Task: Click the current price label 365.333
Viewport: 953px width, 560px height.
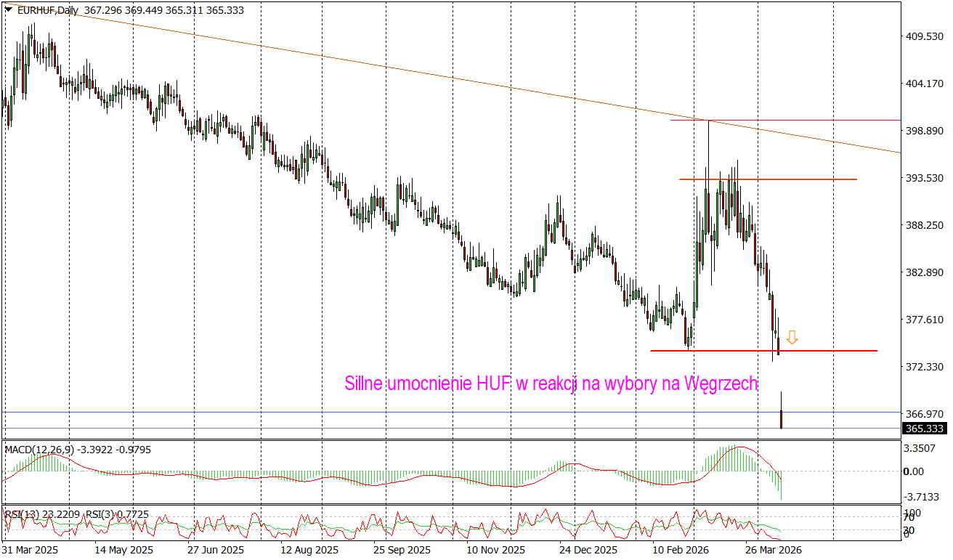Action: pos(924,429)
